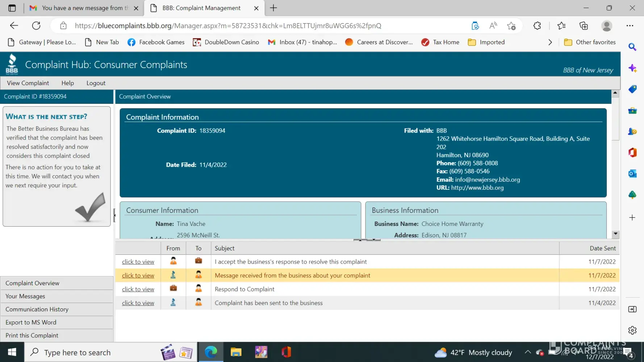Show hidden system tray icons

pyautogui.click(x=528, y=352)
